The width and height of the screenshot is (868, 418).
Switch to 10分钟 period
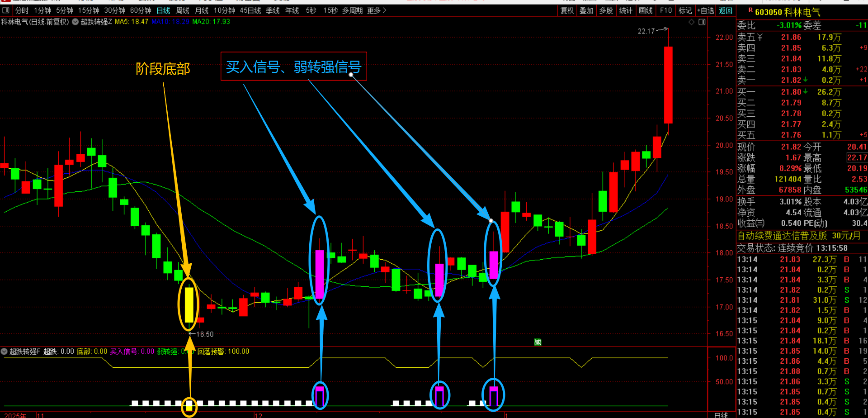point(224,10)
